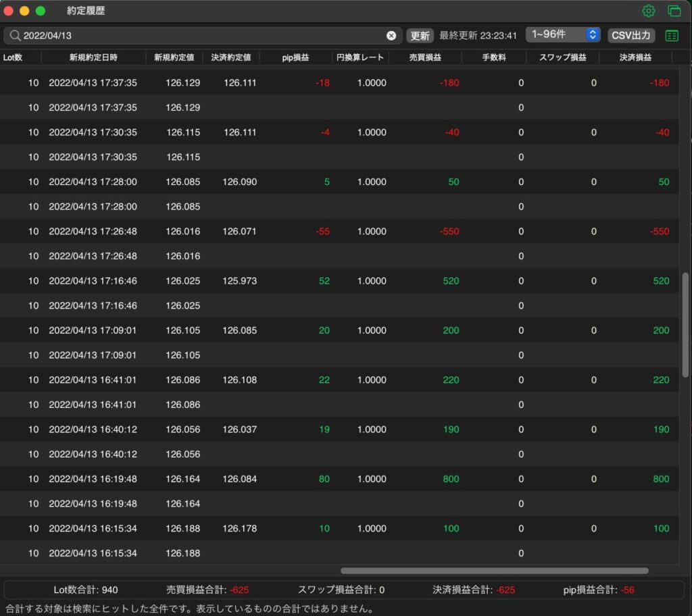Sort by the 決済約定値 column header
This screenshot has width=692, height=616.
231,57
